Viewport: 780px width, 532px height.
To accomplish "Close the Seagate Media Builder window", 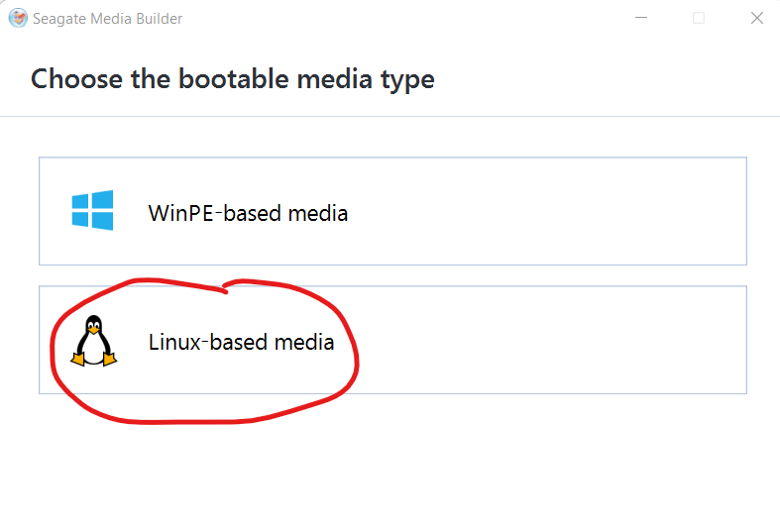I will (x=756, y=18).
